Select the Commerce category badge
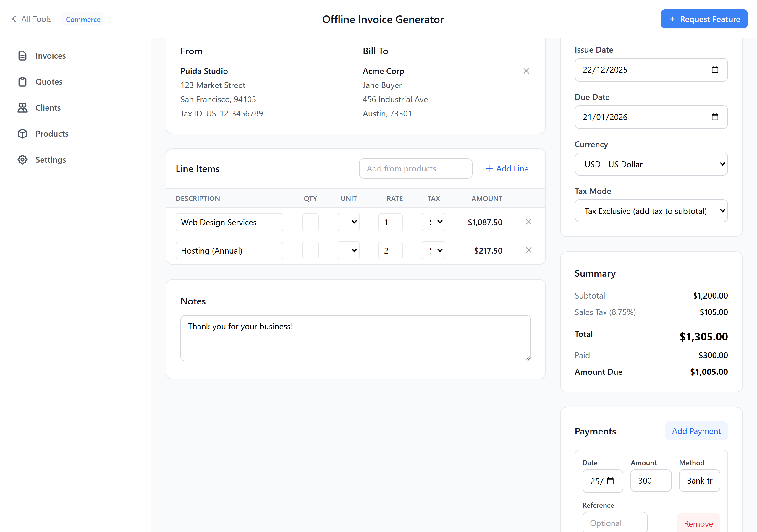The width and height of the screenshot is (757, 532). click(x=83, y=19)
